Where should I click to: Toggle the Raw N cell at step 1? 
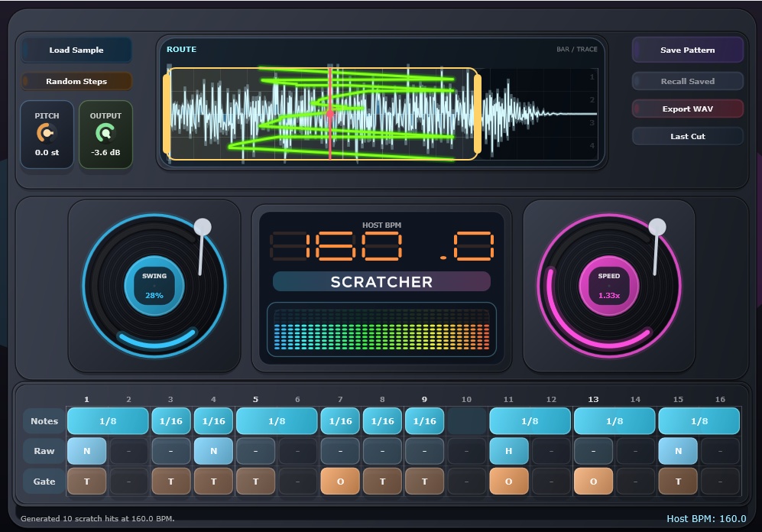[86, 451]
